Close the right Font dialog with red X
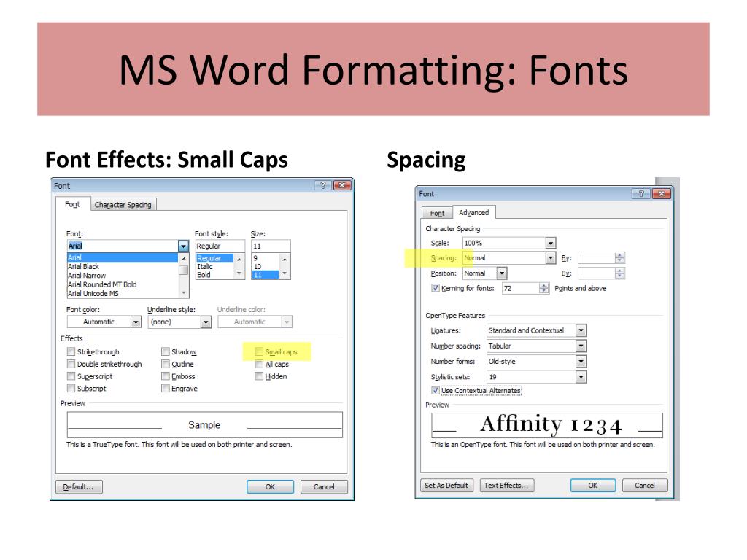 click(x=661, y=193)
